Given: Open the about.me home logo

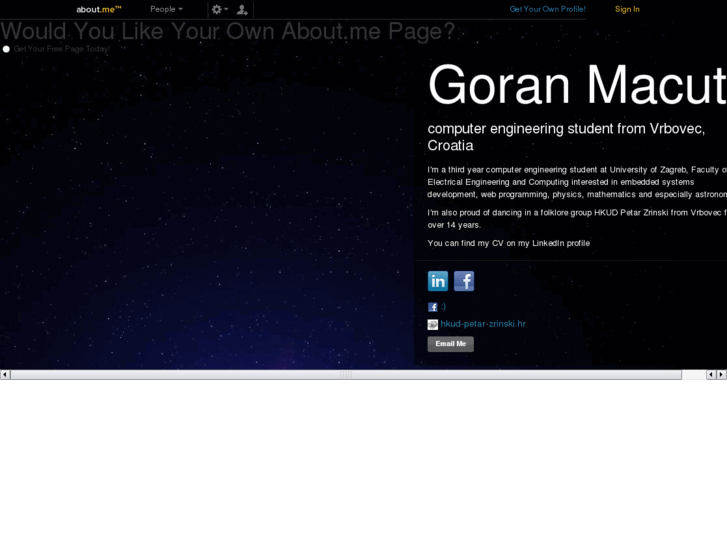Looking at the screenshot, I should point(99,9).
